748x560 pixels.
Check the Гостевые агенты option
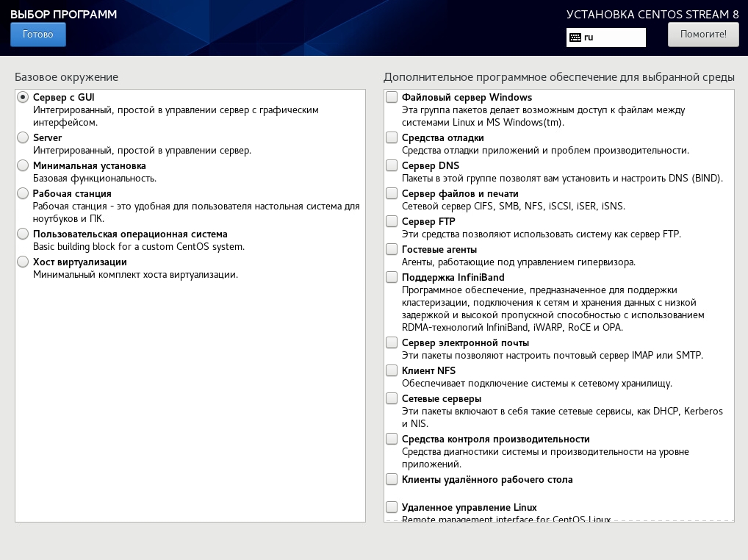coord(392,249)
